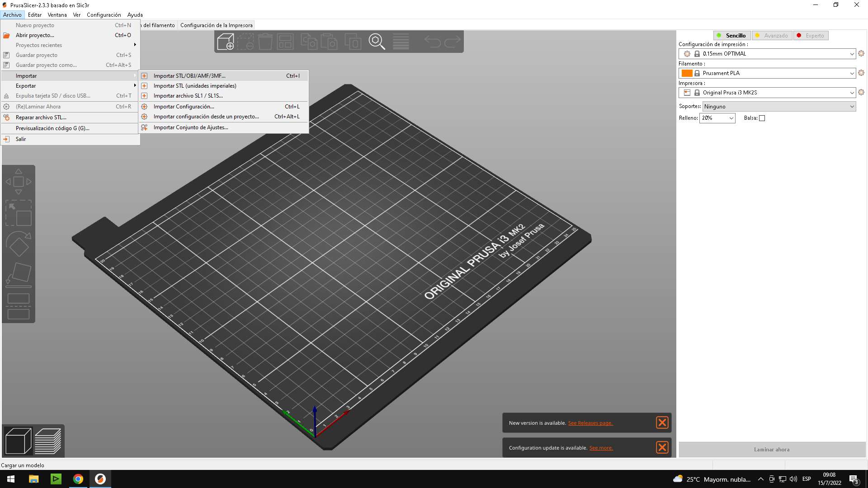This screenshot has height=488, width=868.
Task: Click the ESP language indicator
Action: point(807,479)
